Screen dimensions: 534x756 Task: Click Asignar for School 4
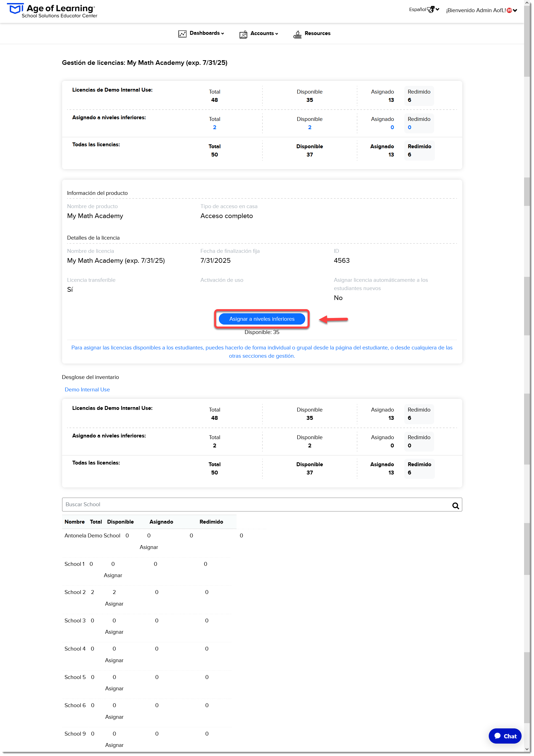pyautogui.click(x=114, y=660)
